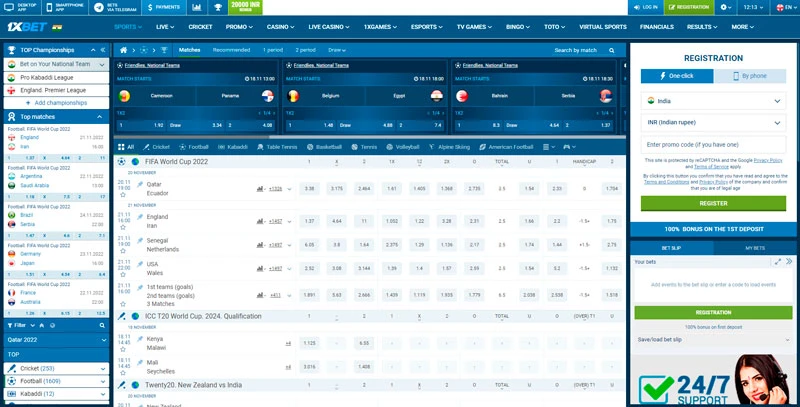
Task: Claim the 20000 INR bonus
Action: [x=245, y=7]
